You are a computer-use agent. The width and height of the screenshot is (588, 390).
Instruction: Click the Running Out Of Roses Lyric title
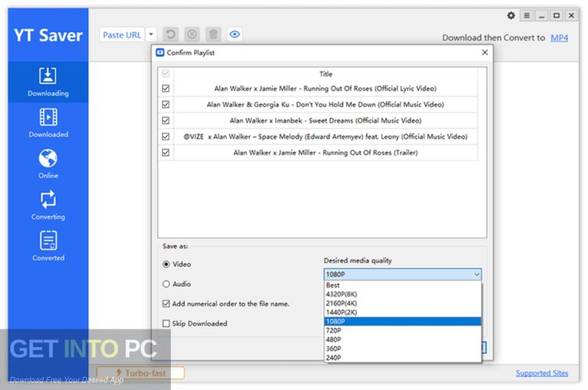[325, 89]
